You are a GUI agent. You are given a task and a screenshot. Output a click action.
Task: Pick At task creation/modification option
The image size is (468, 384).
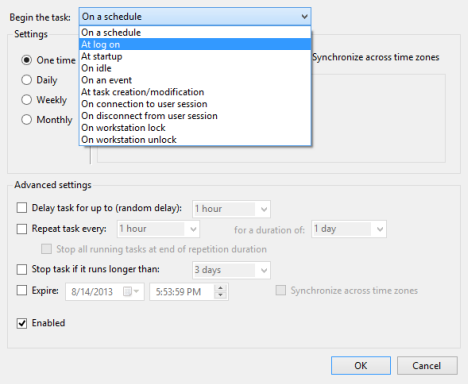[x=195, y=92]
